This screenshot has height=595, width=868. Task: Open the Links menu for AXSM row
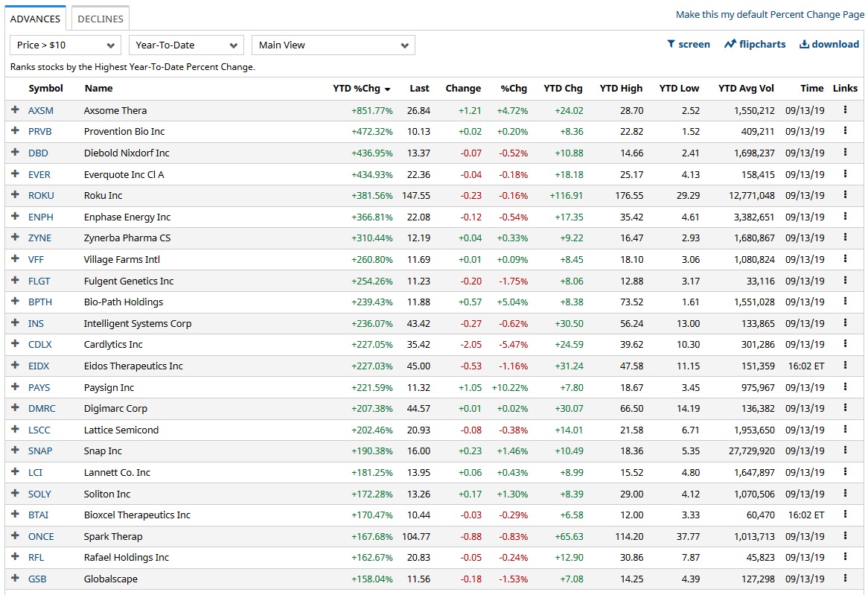pyautogui.click(x=845, y=109)
